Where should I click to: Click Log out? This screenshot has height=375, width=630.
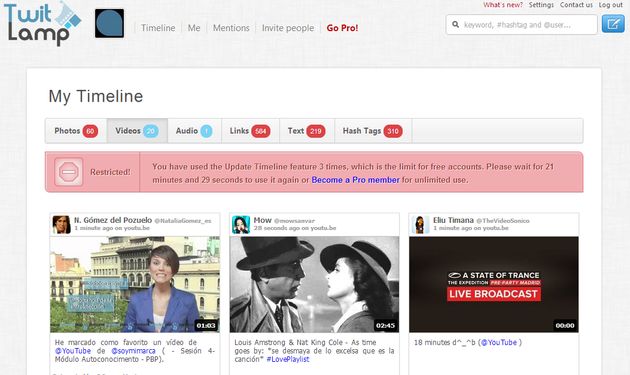[x=610, y=5]
